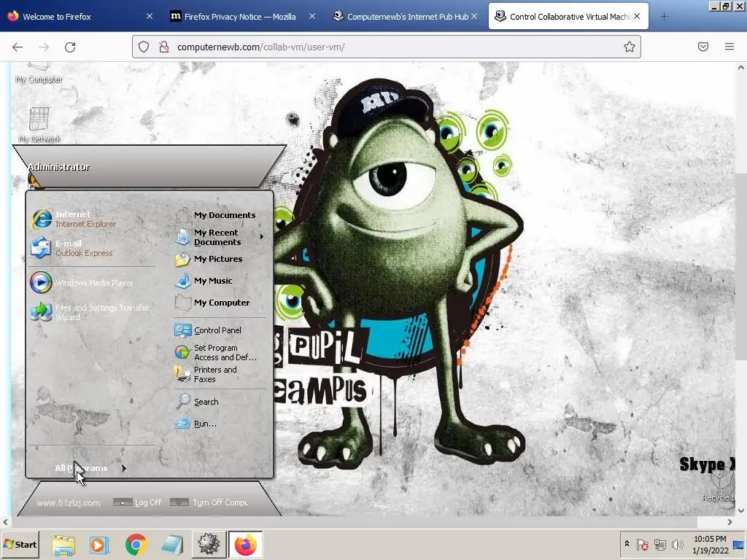Screen dimensions: 747x560
Task: Expand My Recent Documents submenu arrow
Action: click(262, 237)
